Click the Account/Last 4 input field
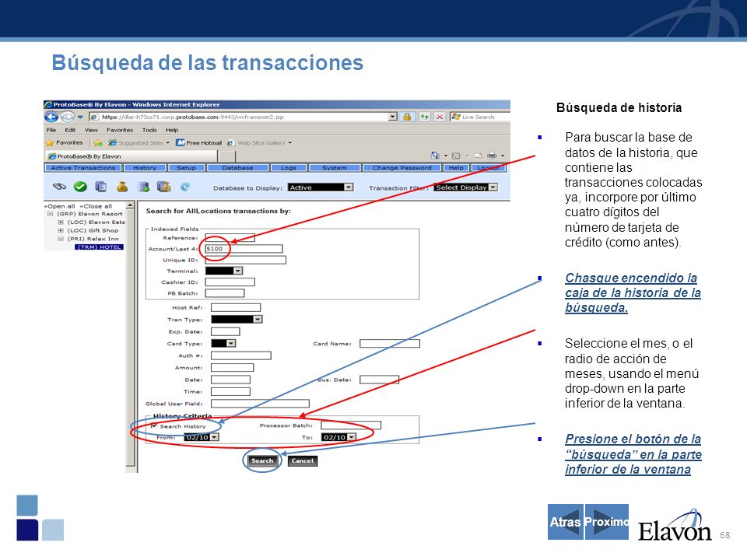Image resolution: width=747 pixels, height=560 pixels. click(x=244, y=249)
